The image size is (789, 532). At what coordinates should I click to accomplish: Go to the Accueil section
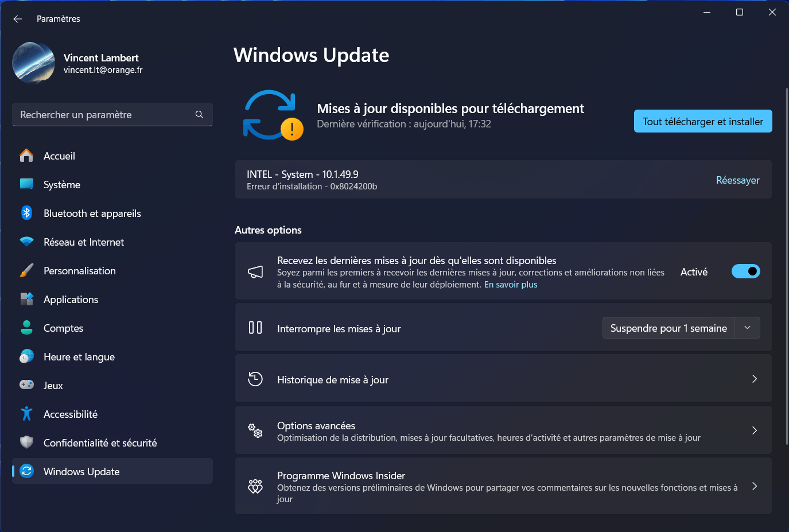112,156
